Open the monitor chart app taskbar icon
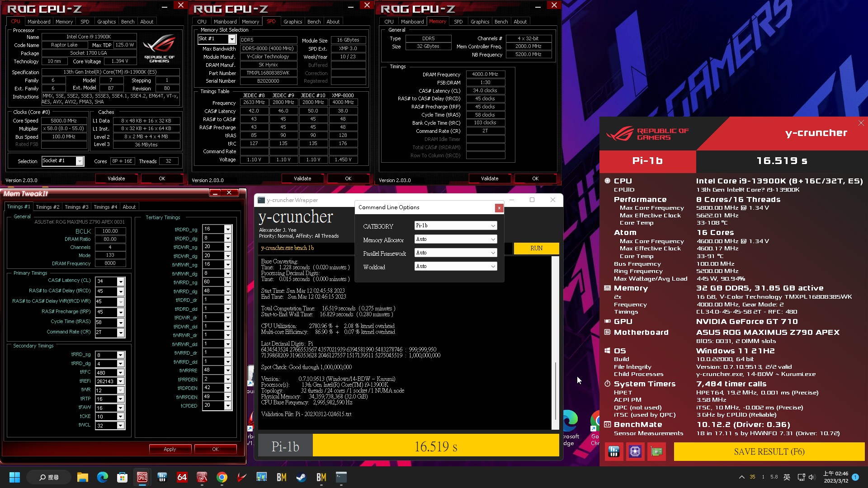The width and height of the screenshot is (868, 488). point(261,477)
